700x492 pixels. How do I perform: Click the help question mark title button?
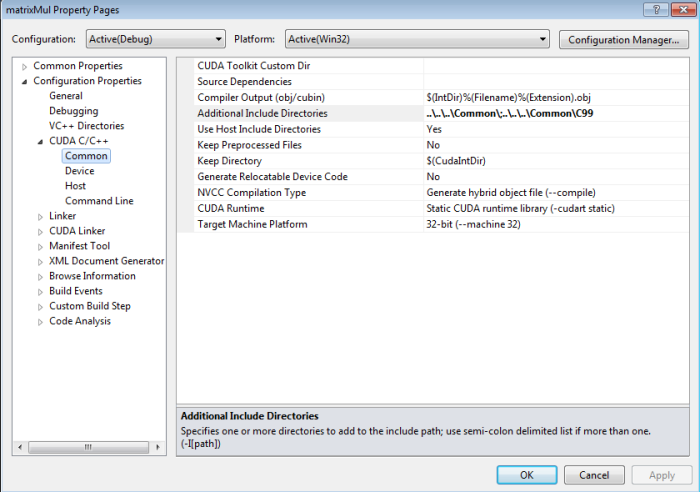click(x=655, y=9)
